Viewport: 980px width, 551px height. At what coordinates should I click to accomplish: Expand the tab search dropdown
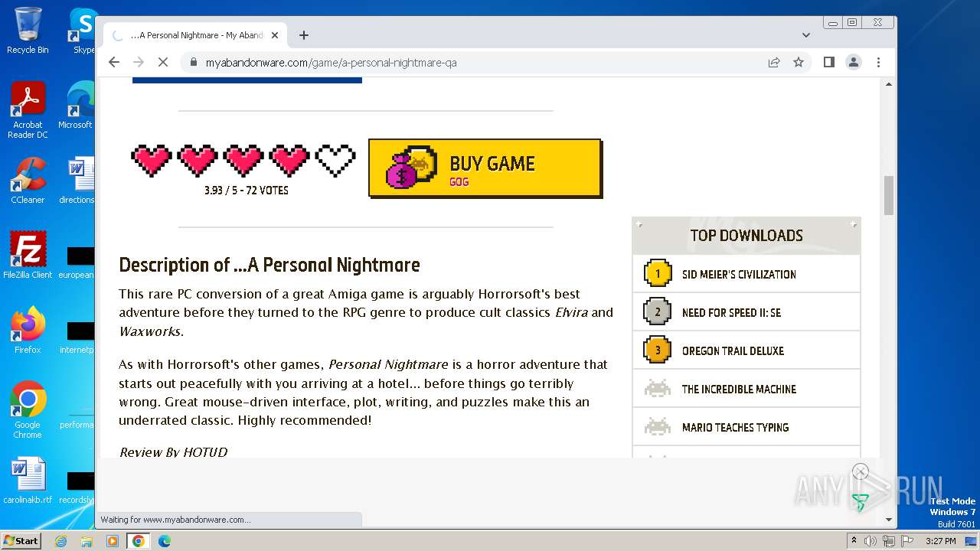pos(806,35)
